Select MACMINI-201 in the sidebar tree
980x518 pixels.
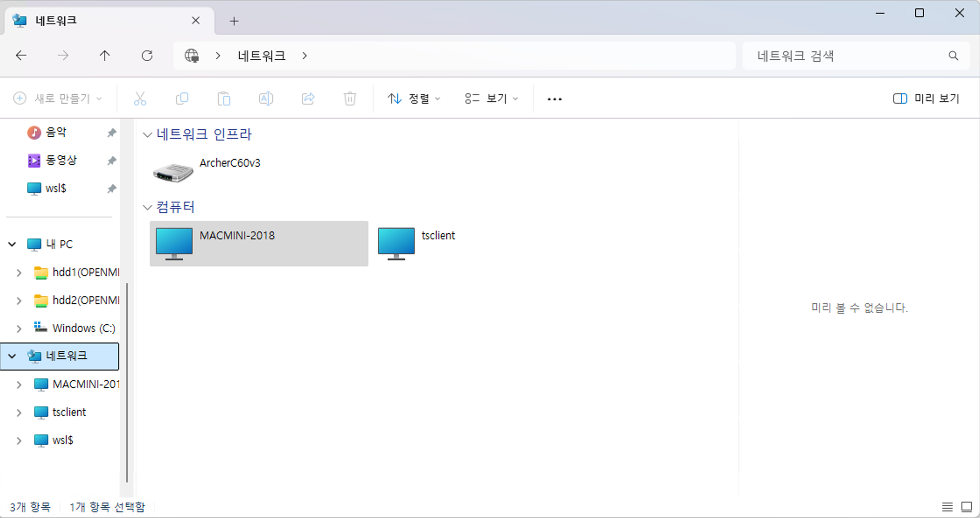click(76, 385)
